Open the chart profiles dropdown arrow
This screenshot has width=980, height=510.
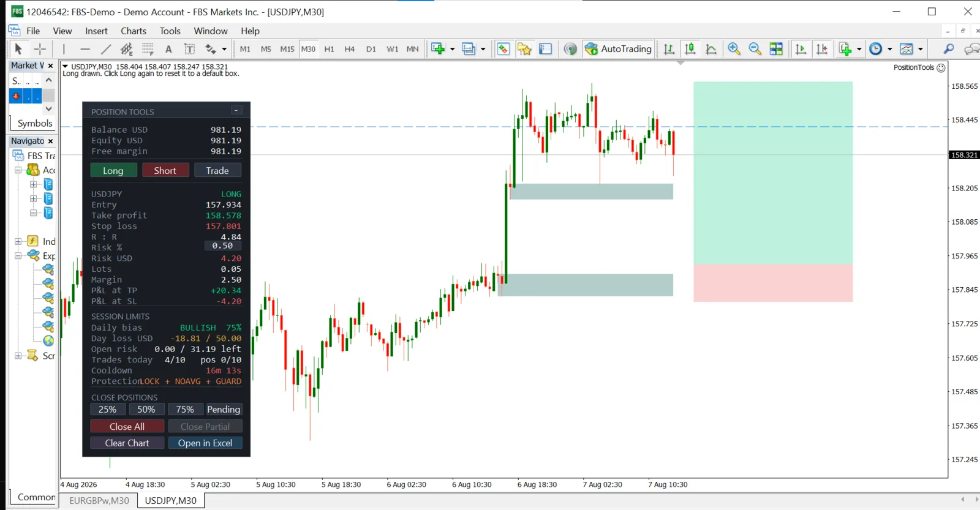coord(483,49)
